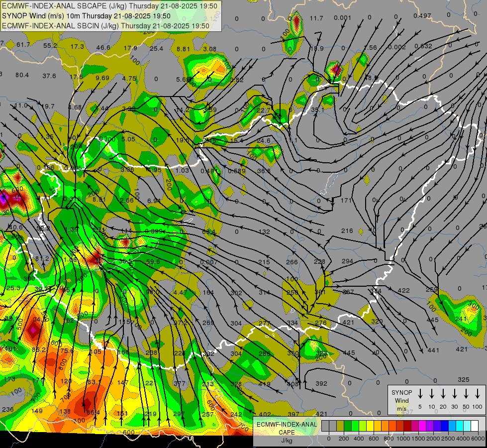Click the map value 171

click(x=346, y=201)
